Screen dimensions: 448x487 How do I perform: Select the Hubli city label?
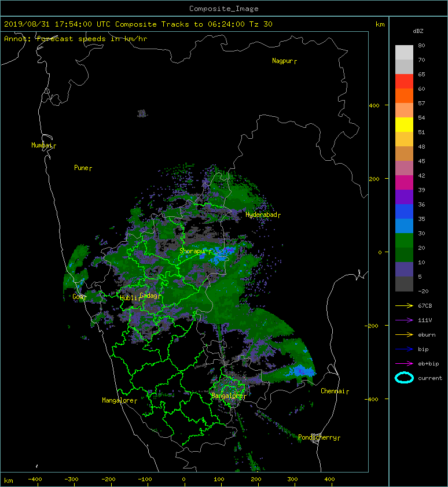coord(130,298)
